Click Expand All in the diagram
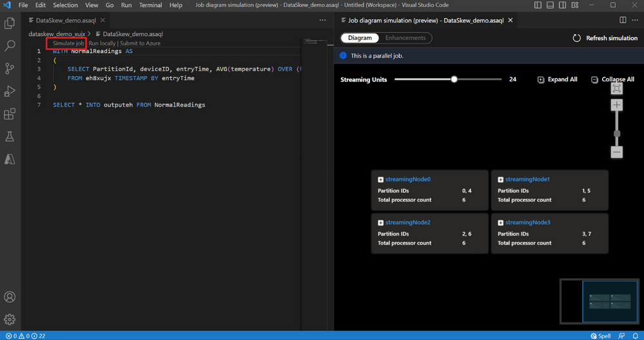Viewport: 644px width, 340px height. (558, 79)
